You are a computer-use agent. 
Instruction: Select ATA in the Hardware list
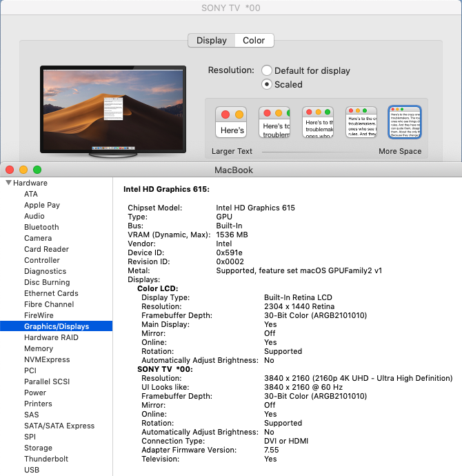(x=30, y=194)
